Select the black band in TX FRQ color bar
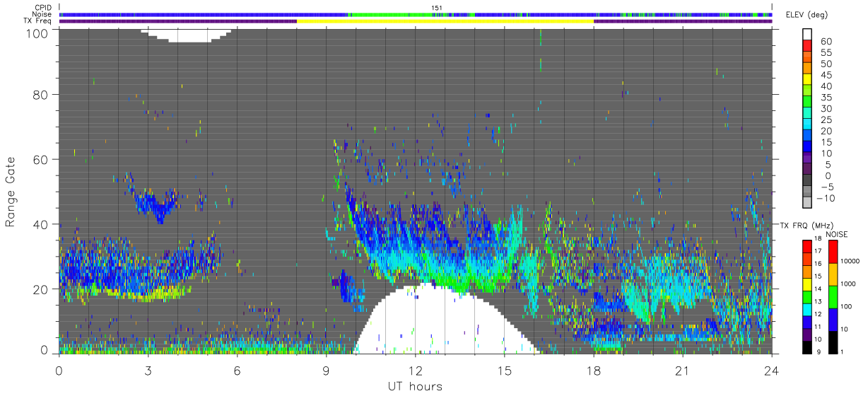The width and height of the screenshot is (868, 401). coord(807,347)
